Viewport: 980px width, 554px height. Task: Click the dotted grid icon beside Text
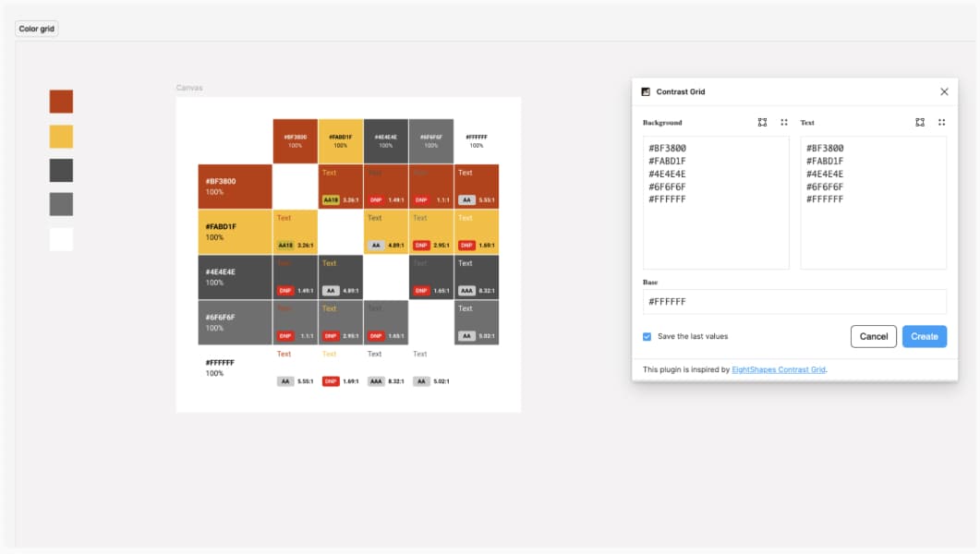click(x=941, y=122)
